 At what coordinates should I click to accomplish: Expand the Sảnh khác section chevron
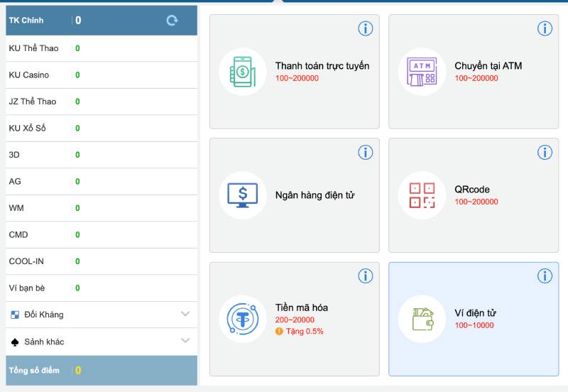point(185,341)
